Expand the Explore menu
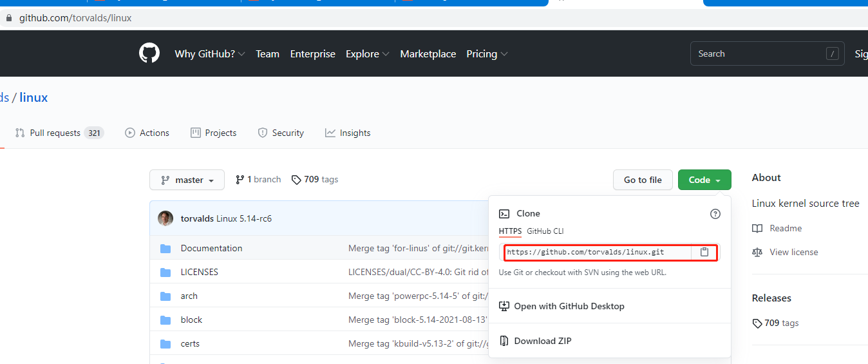The height and width of the screenshot is (364, 868). click(x=367, y=54)
